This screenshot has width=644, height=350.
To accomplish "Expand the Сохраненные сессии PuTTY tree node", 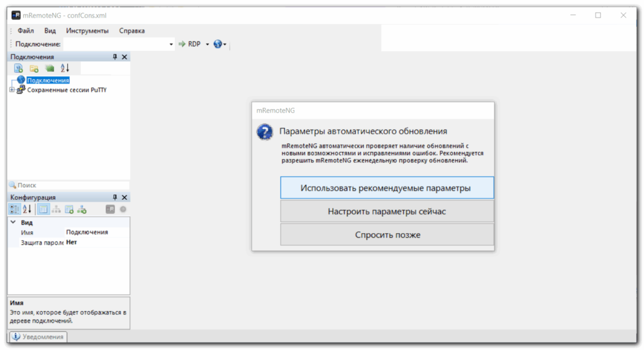I will (x=11, y=90).
